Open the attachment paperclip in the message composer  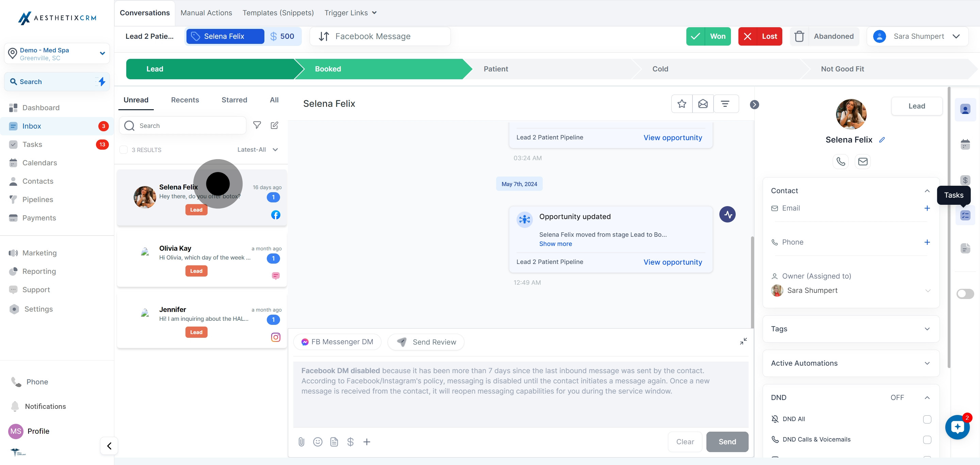301,442
